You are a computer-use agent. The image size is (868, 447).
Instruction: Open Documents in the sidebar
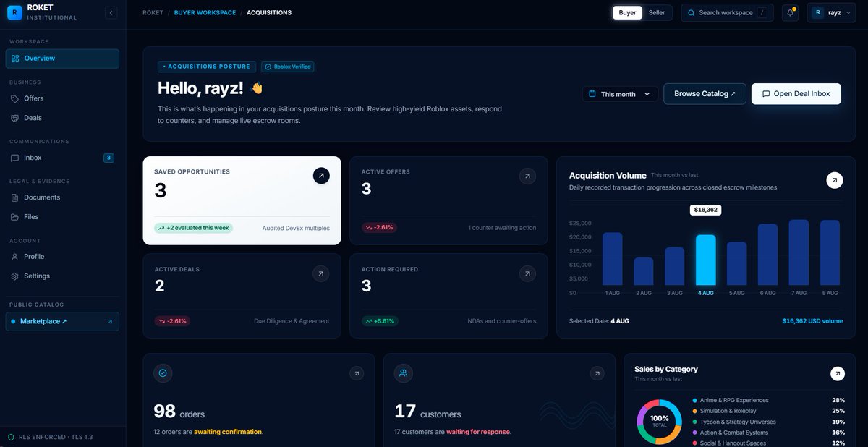coord(62,197)
